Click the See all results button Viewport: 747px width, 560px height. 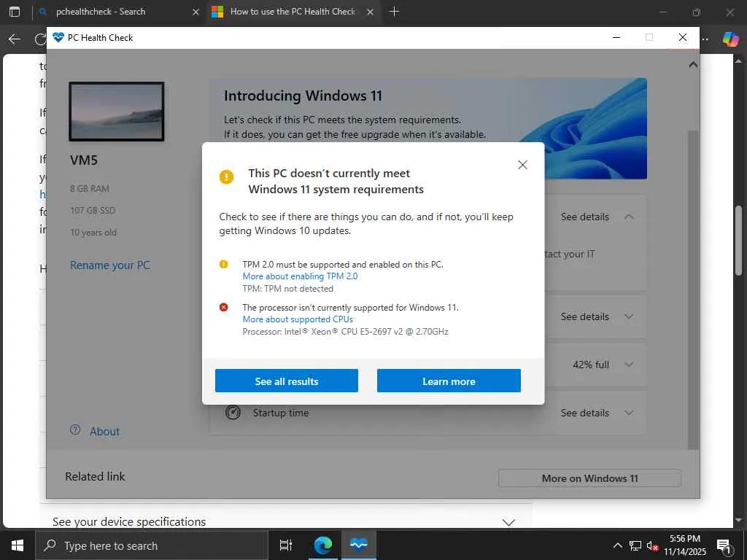[286, 381]
